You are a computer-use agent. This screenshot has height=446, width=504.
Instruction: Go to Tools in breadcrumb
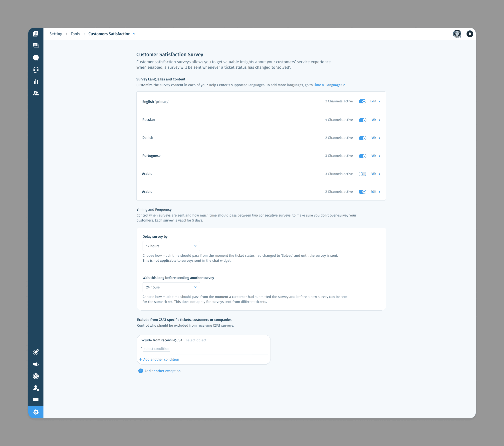tap(75, 34)
